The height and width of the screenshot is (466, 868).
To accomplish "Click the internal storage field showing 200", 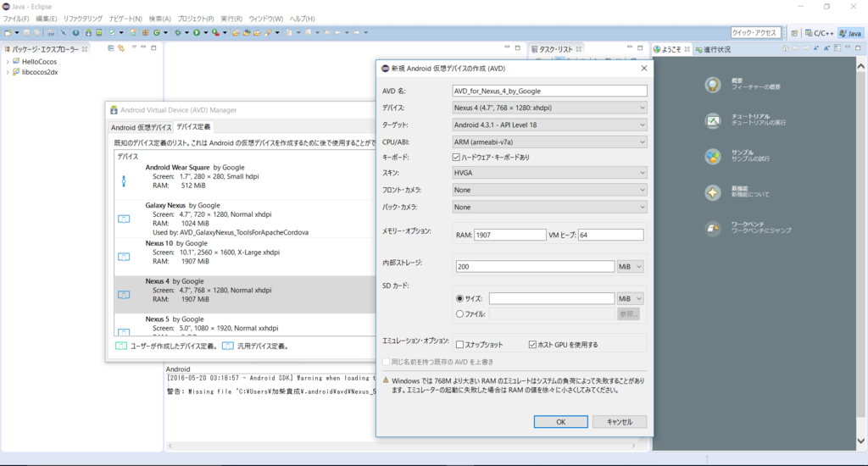I will (x=535, y=267).
